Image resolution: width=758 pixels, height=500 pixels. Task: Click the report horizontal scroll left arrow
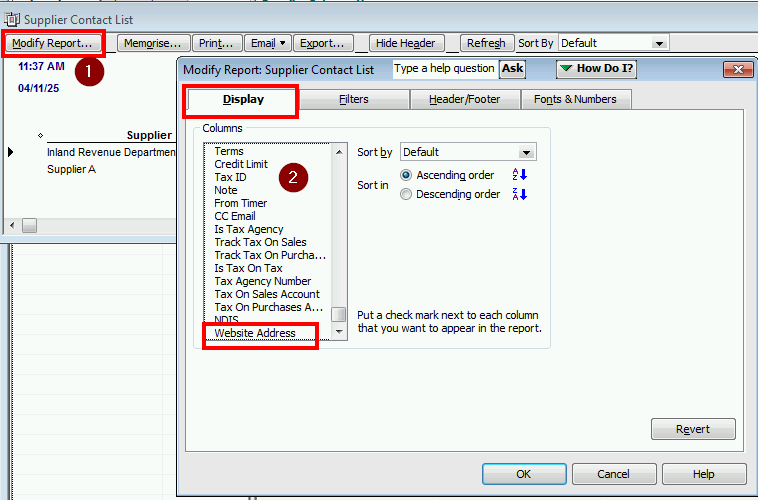12,225
